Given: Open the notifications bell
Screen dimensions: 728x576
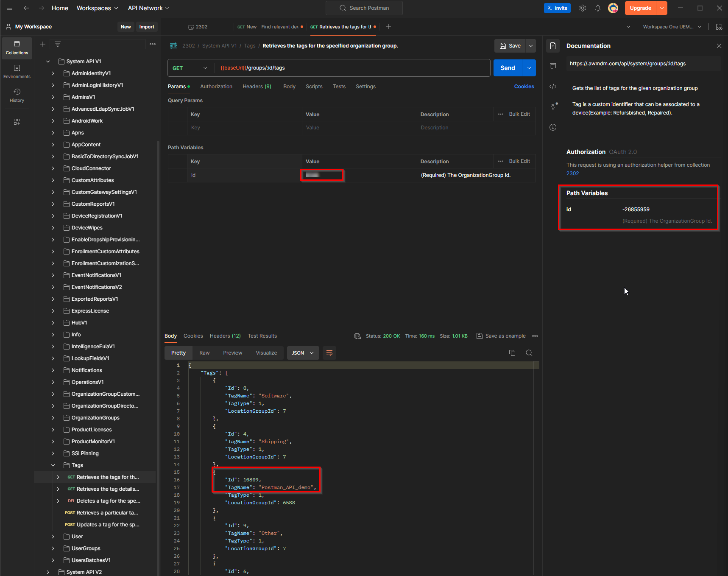Looking at the screenshot, I should coord(598,8).
